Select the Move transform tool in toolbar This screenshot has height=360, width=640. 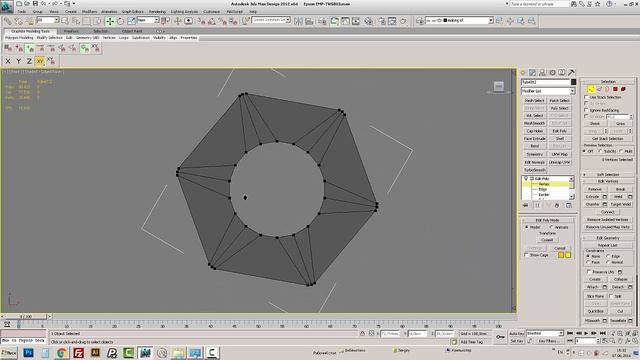pyautogui.click(x=110, y=21)
